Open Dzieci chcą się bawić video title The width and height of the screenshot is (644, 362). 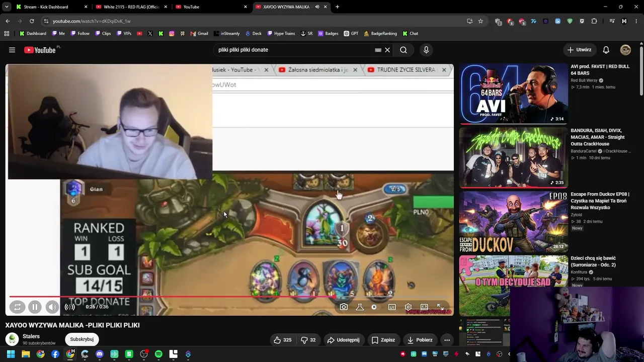point(593,261)
